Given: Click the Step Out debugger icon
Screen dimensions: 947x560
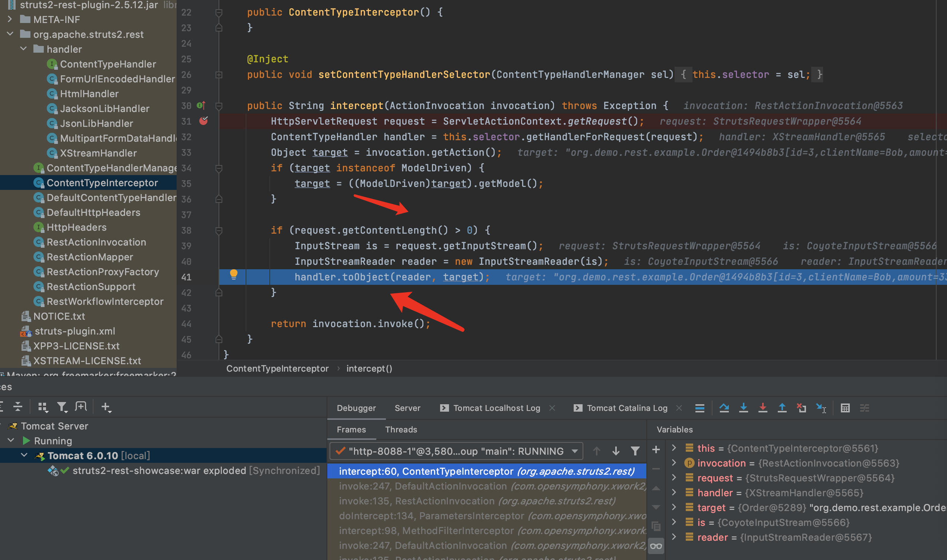Looking at the screenshot, I should click(x=782, y=408).
